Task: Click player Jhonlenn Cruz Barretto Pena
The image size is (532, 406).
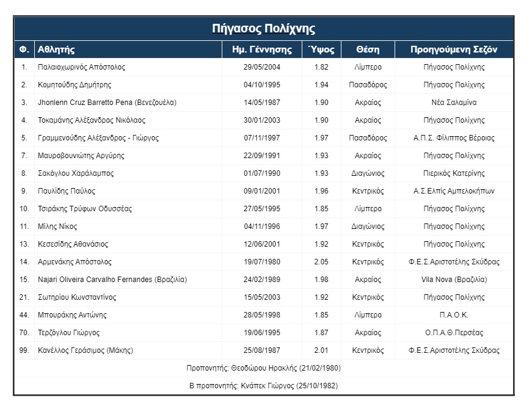Action: 107,103
